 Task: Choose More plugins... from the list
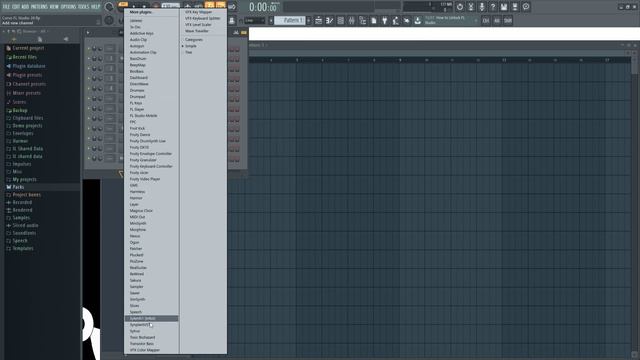click(x=140, y=12)
